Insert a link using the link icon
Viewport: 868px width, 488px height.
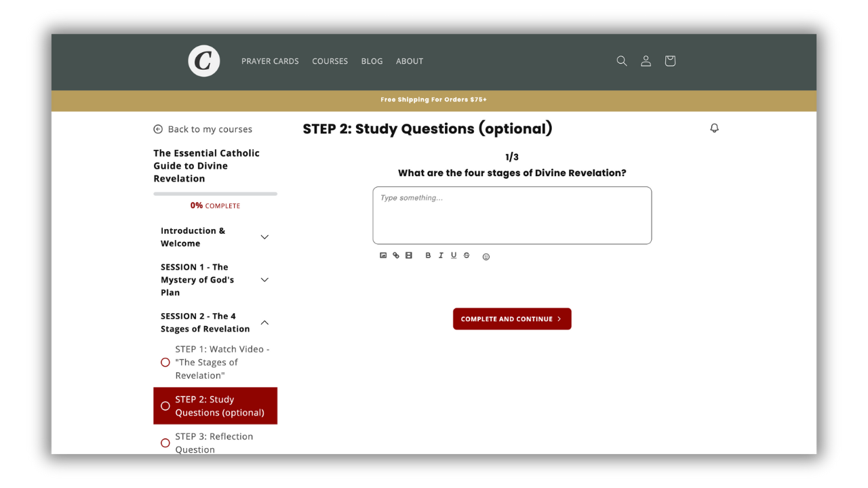396,256
